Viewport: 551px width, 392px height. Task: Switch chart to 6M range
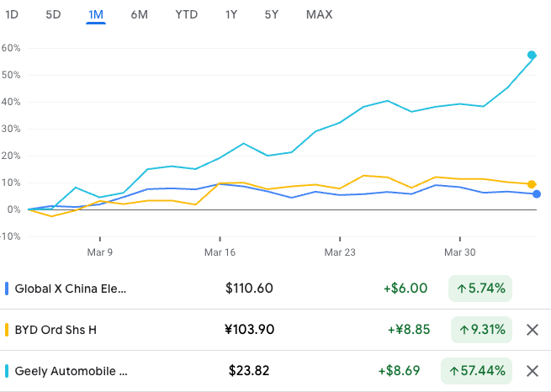coord(139,14)
